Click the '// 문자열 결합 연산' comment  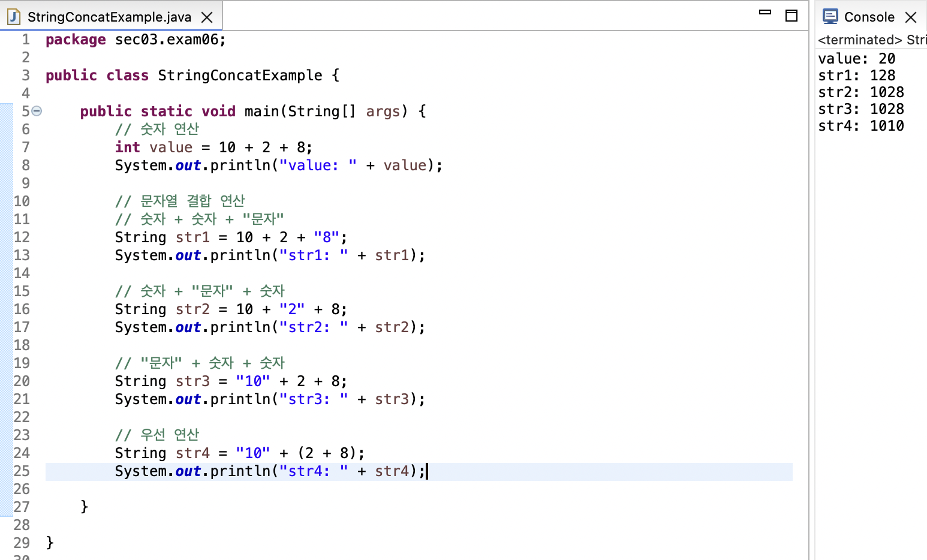point(180,201)
